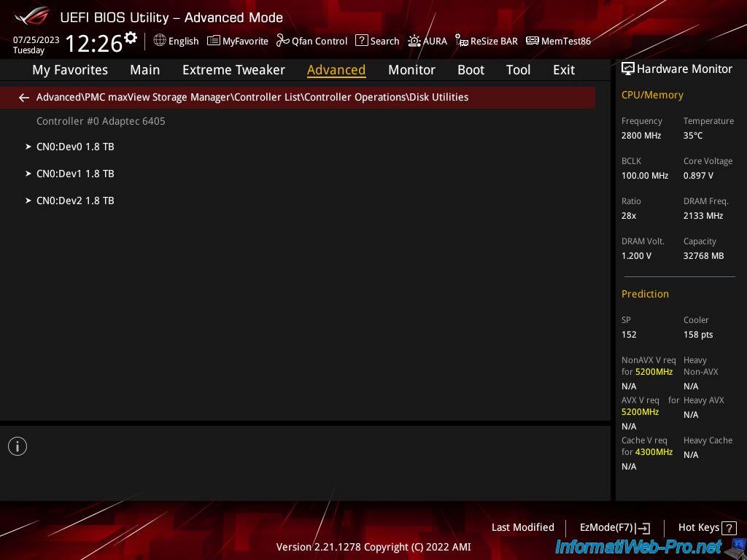Open AURA lighting icon

click(x=414, y=41)
